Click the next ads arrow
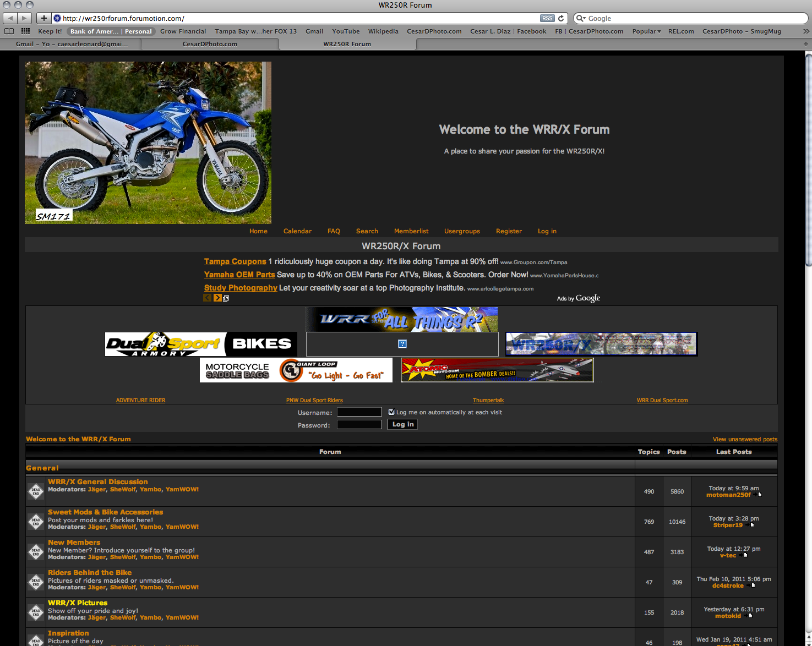This screenshot has height=646, width=812. point(217,298)
